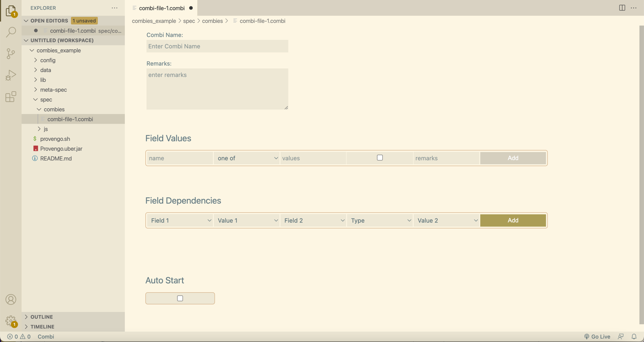Open the Value 2 dropdown
This screenshot has width=644, height=342.
click(447, 220)
